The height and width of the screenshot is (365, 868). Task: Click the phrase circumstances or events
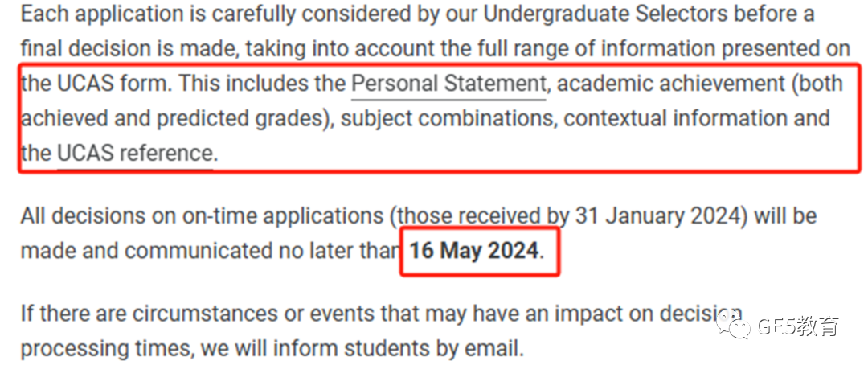pyautogui.click(x=248, y=314)
